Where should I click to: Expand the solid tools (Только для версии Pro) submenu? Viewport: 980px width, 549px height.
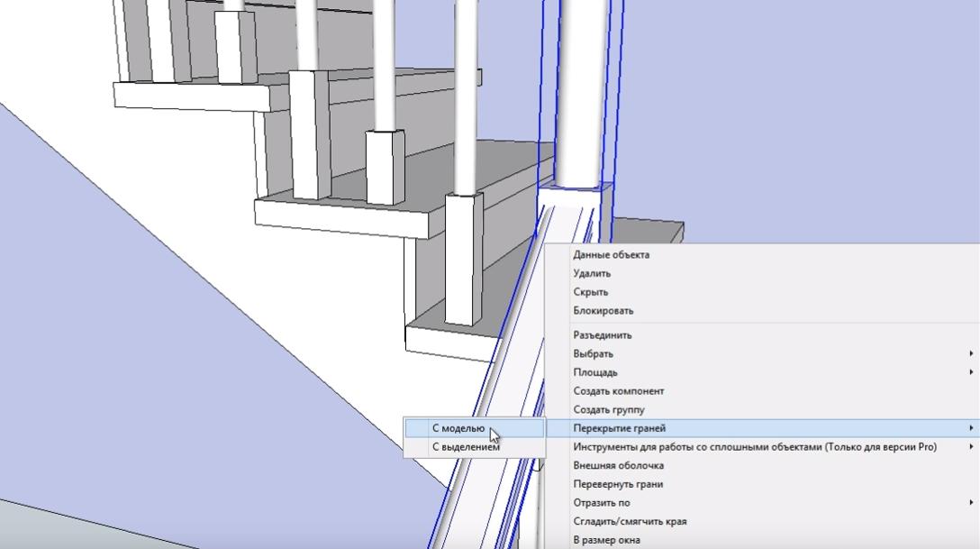pos(755,447)
